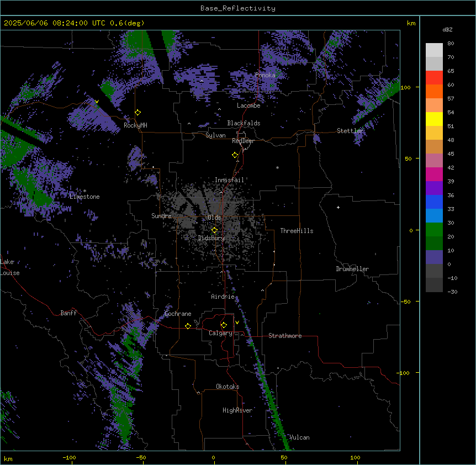The image size is (476, 465).
Task: Click the yellow diamond marker south of RedDeer
Action: point(235,155)
